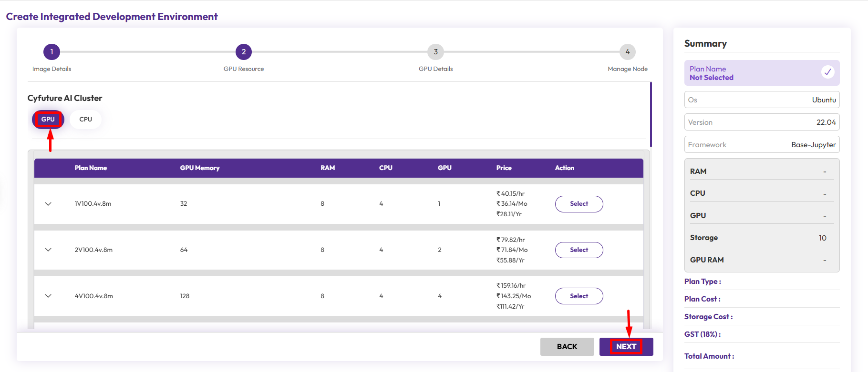Select the 1V100.4v.8m plan
868x372 pixels.
(579, 204)
